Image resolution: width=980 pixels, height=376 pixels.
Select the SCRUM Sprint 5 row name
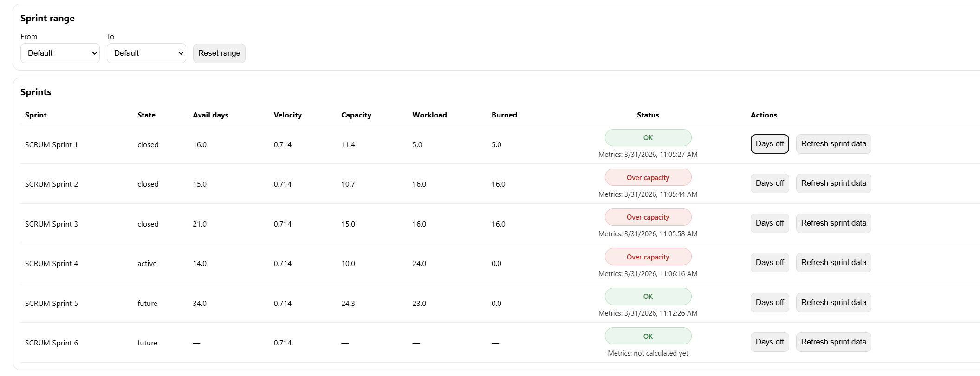[x=52, y=304]
